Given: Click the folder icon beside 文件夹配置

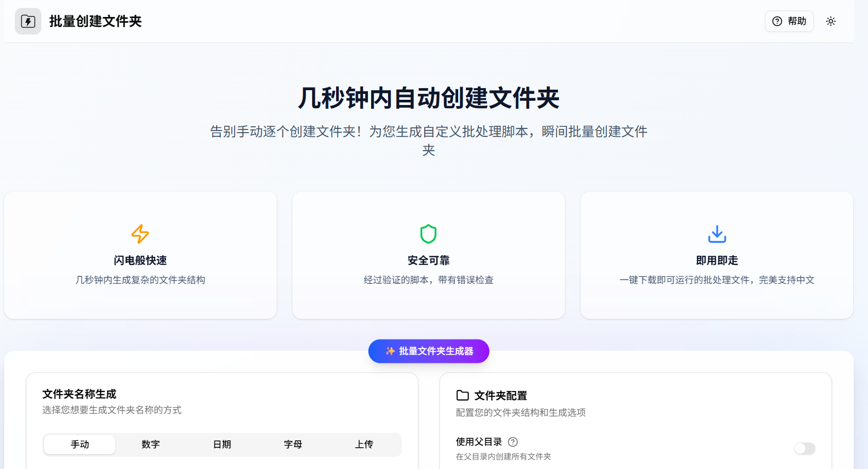Looking at the screenshot, I should click(462, 396).
